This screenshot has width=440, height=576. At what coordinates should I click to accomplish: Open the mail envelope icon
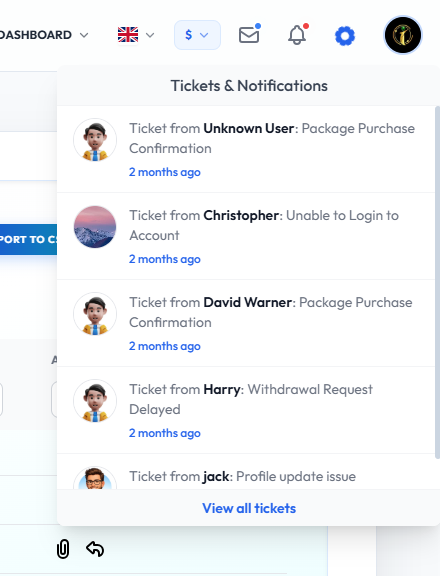249,35
